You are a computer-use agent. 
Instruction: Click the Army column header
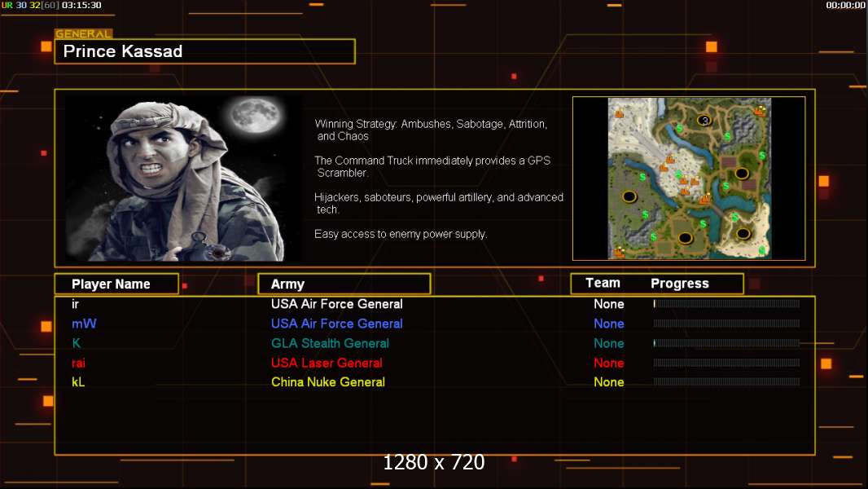point(344,284)
